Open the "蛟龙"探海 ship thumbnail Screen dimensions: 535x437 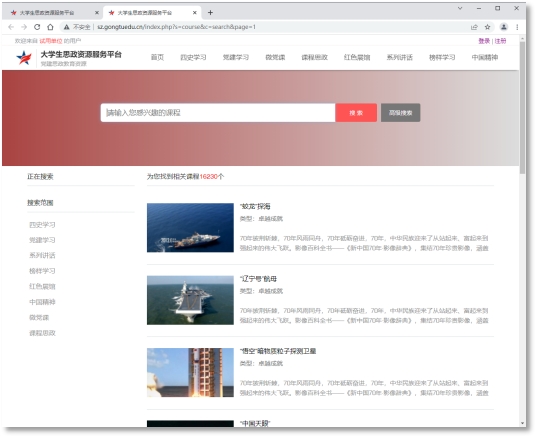[x=190, y=228]
